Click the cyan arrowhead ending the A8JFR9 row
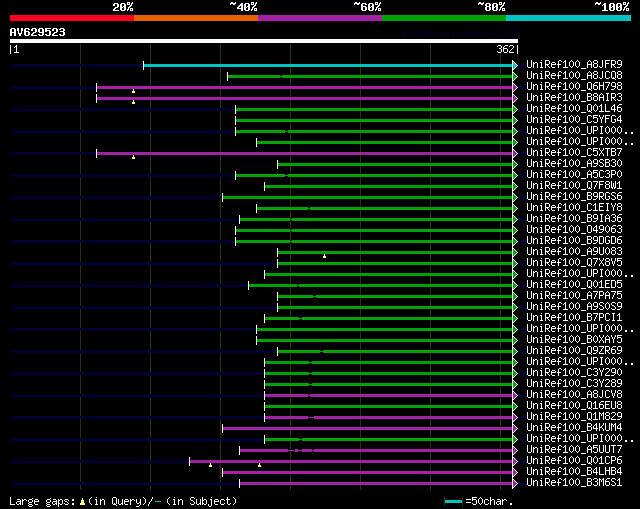 coord(515,65)
